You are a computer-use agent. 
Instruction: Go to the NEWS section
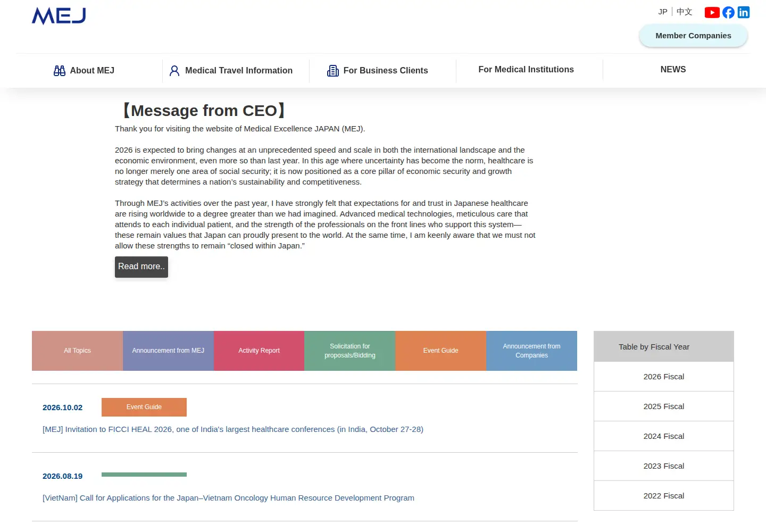tap(673, 70)
